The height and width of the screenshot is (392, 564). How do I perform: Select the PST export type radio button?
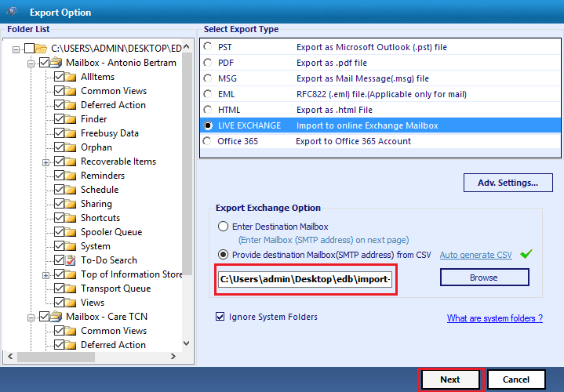[x=208, y=47]
